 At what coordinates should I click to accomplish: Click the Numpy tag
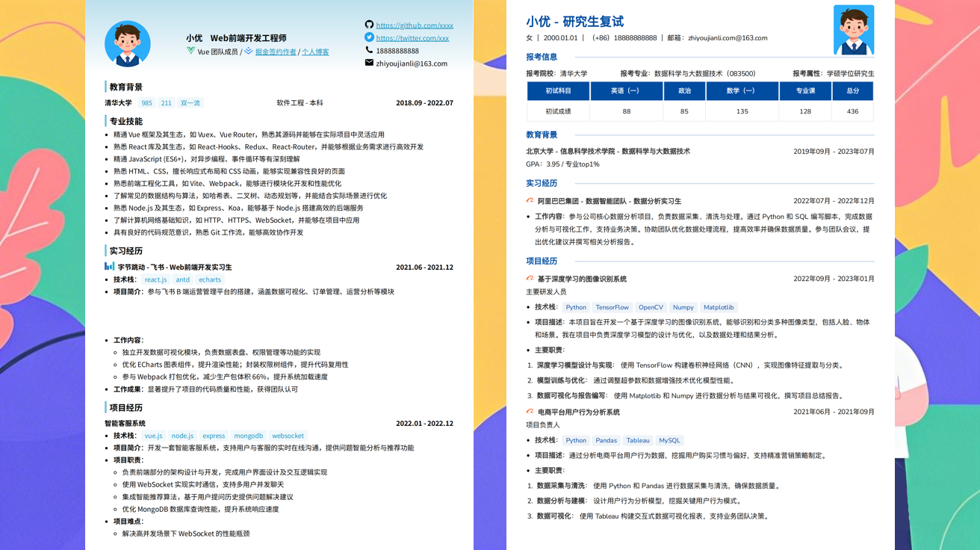point(683,307)
